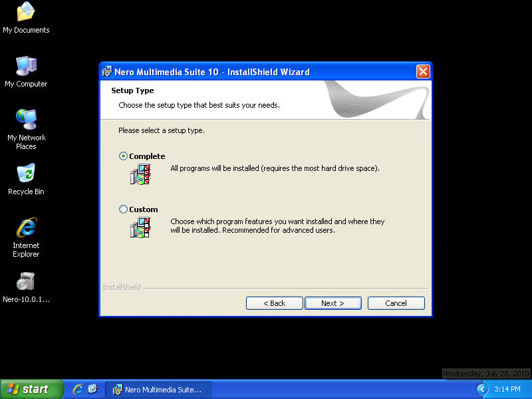Image resolution: width=532 pixels, height=399 pixels.
Task: Activate Nero Multimedia Suite taskbar button
Action: pyautogui.click(x=158, y=389)
